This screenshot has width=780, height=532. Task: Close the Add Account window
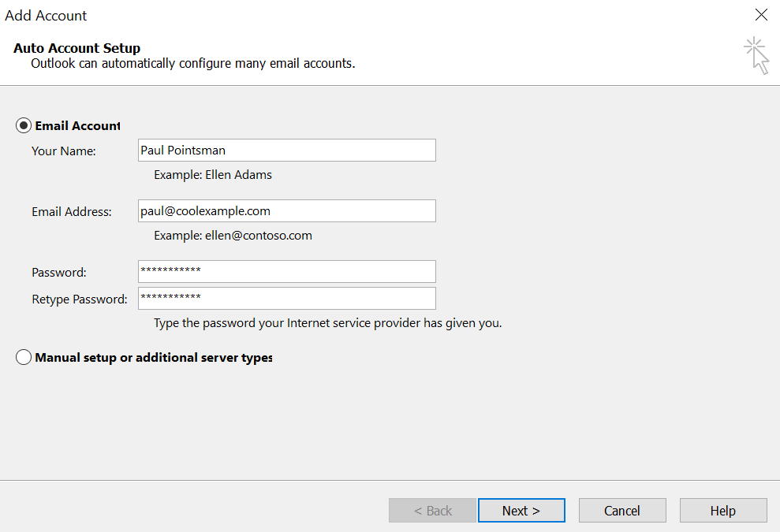coord(761,15)
